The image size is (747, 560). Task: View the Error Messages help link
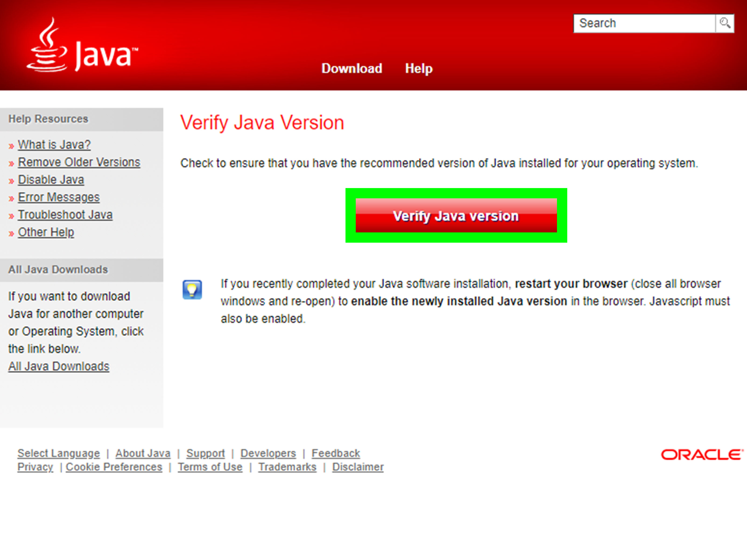click(58, 197)
